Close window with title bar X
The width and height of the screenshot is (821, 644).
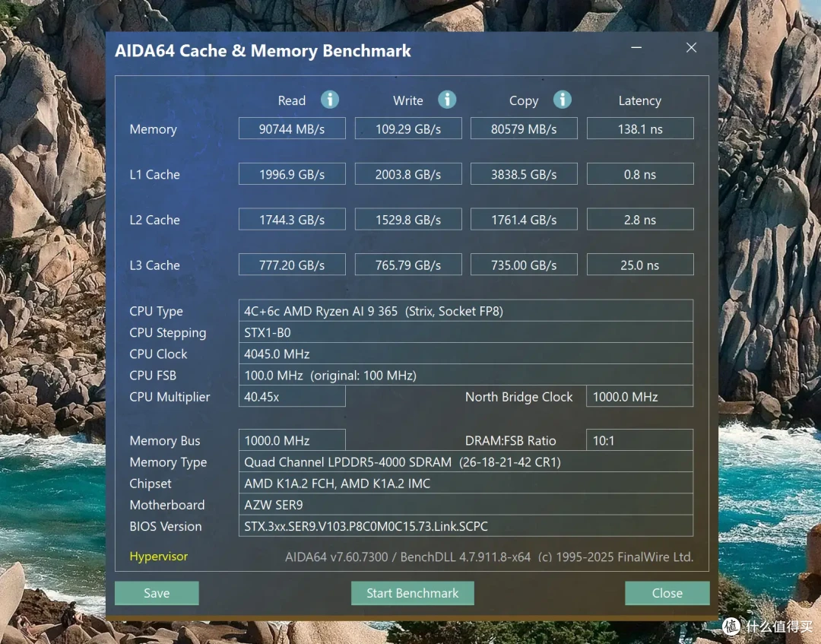pyautogui.click(x=691, y=48)
